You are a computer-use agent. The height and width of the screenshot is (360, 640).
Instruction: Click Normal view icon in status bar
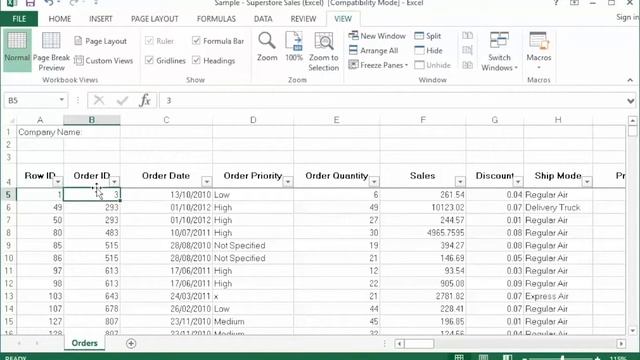[x=459, y=358]
